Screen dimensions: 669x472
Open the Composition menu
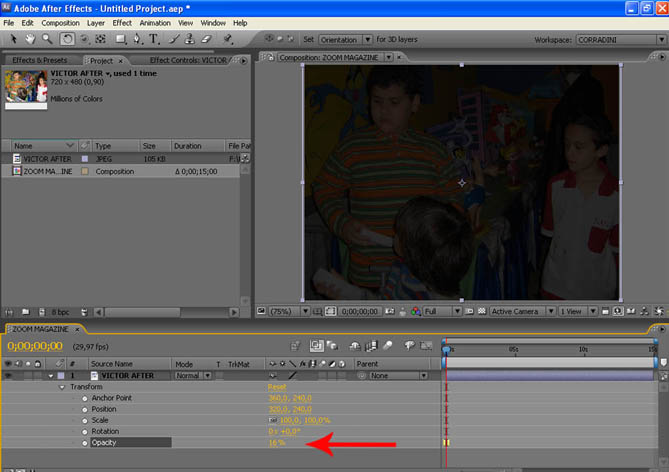pyautogui.click(x=60, y=22)
